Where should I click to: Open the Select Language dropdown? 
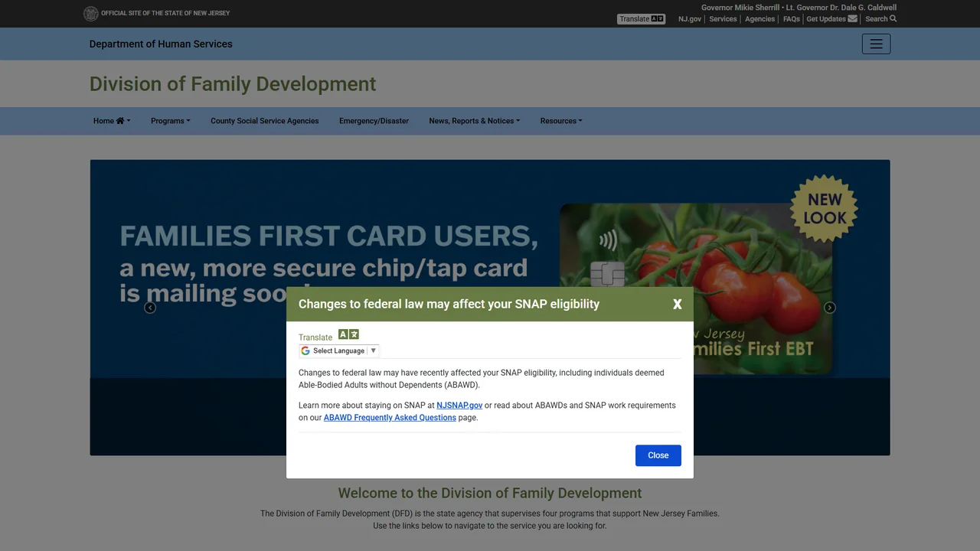[339, 350]
